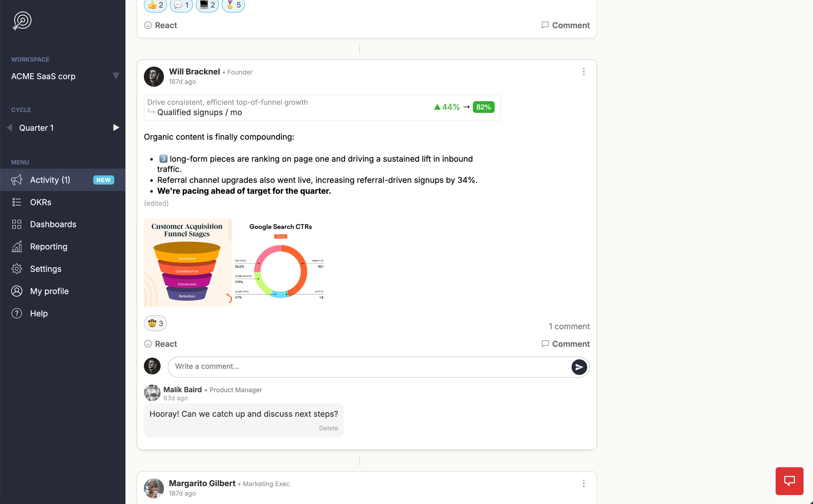
Task: Click the speech icon beside Comment on Will's post
Action: [545, 344]
